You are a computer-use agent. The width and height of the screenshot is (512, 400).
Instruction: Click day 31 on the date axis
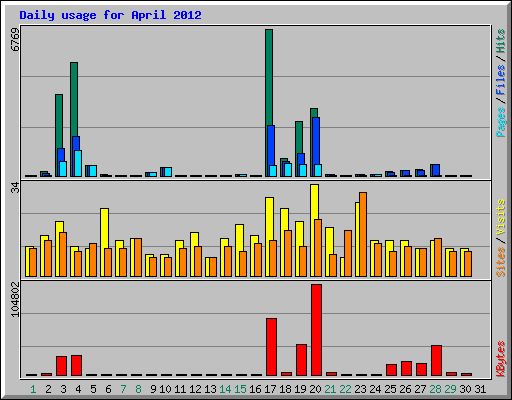click(480, 389)
